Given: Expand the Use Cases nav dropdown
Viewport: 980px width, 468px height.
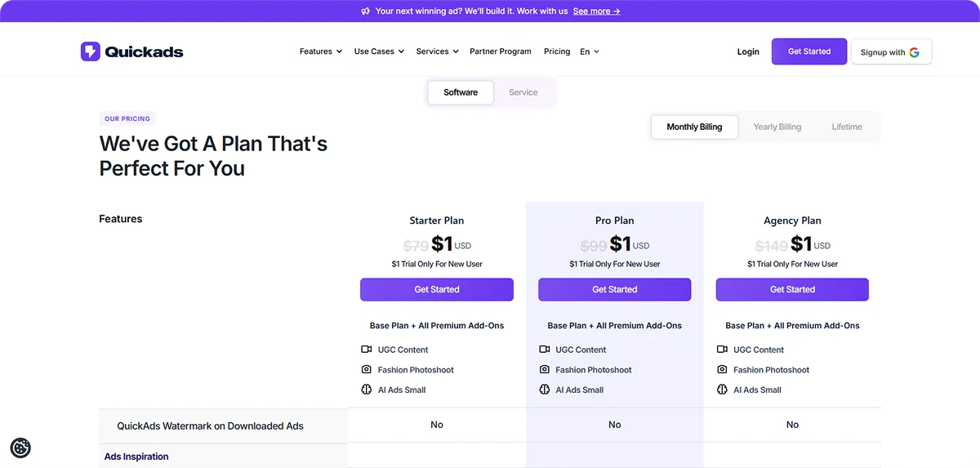Looking at the screenshot, I should coord(379,51).
